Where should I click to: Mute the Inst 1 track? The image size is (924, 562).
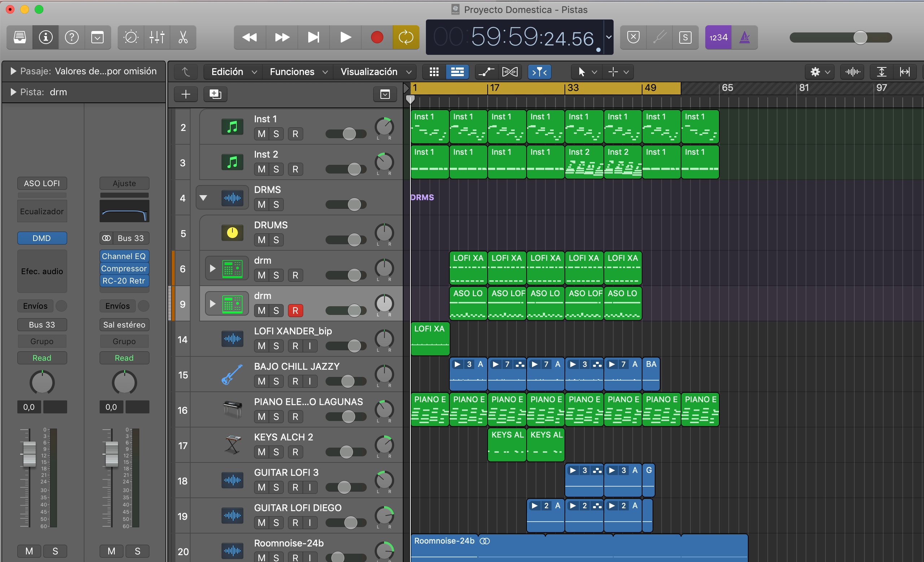262,134
